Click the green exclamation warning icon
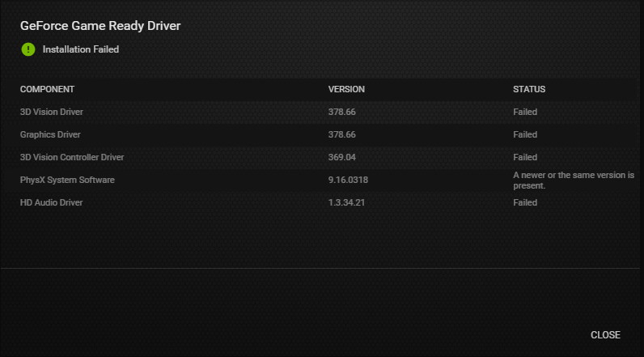Image resolution: width=644 pixels, height=357 pixels. pos(28,49)
